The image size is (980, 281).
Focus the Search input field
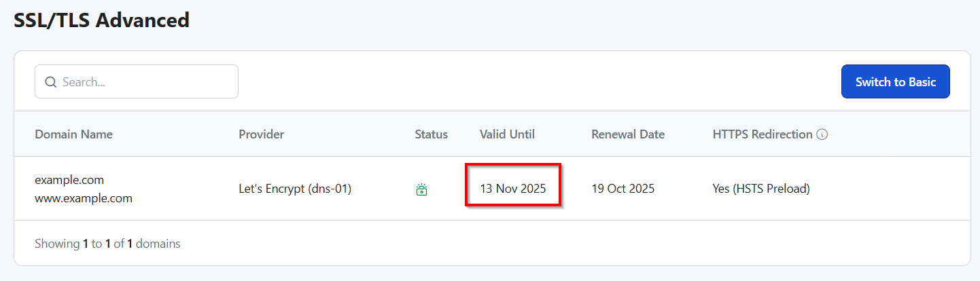click(146, 82)
